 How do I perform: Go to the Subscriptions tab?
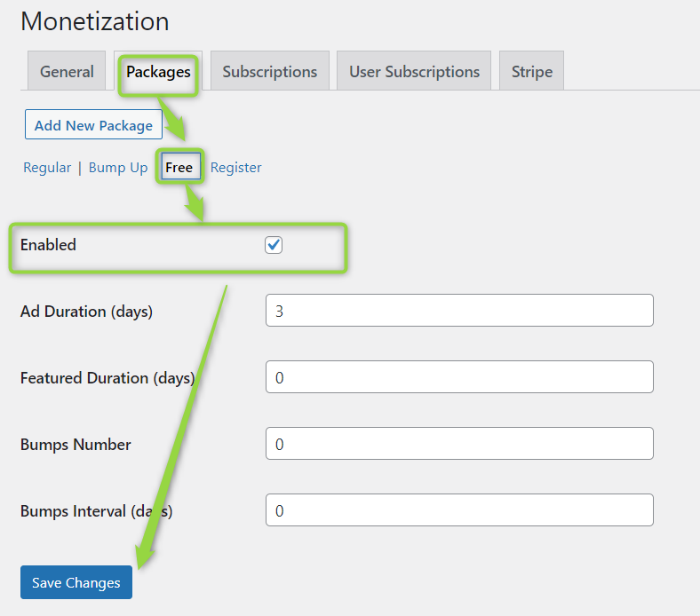click(269, 72)
